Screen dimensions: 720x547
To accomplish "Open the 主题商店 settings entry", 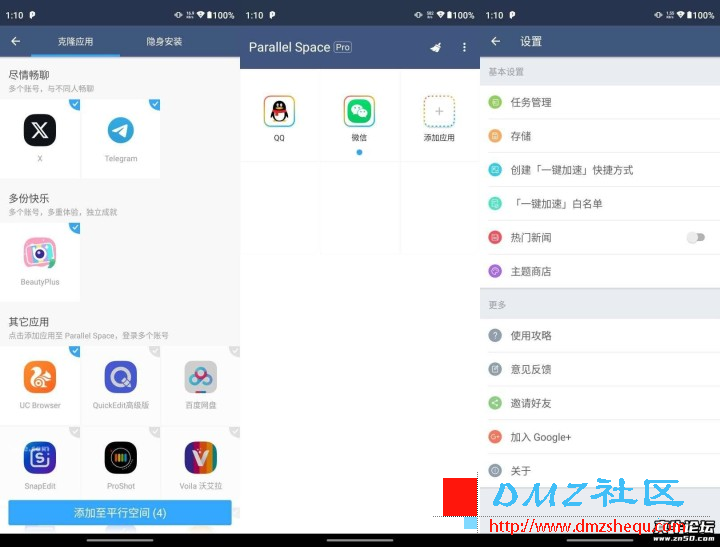I will tap(531, 271).
